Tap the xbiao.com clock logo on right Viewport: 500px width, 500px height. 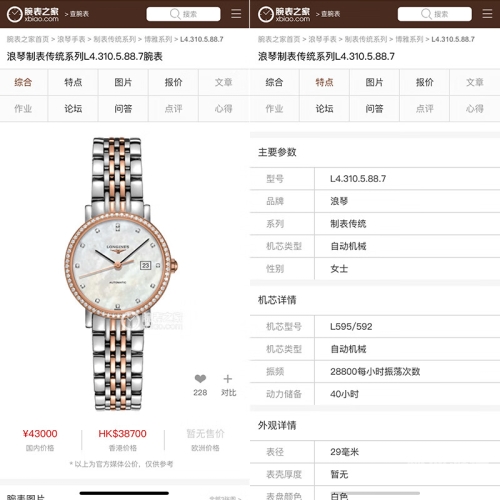pos(266,14)
